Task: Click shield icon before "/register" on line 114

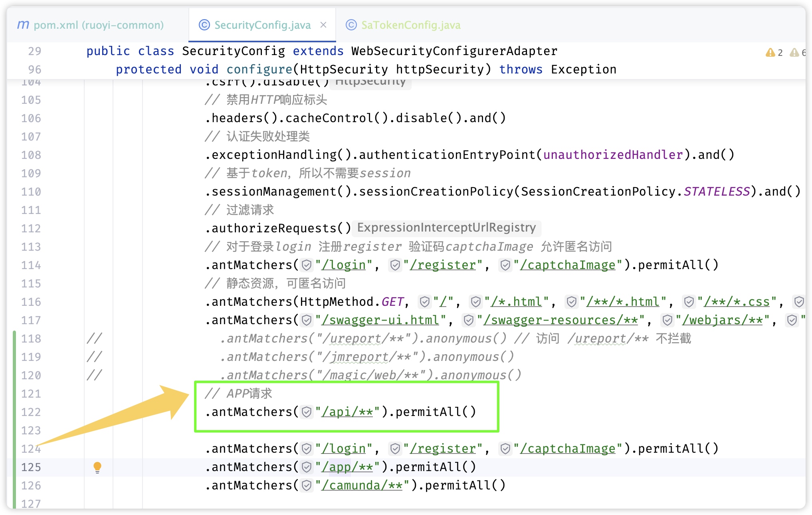Action: pyautogui.click(x=395, y=265)
